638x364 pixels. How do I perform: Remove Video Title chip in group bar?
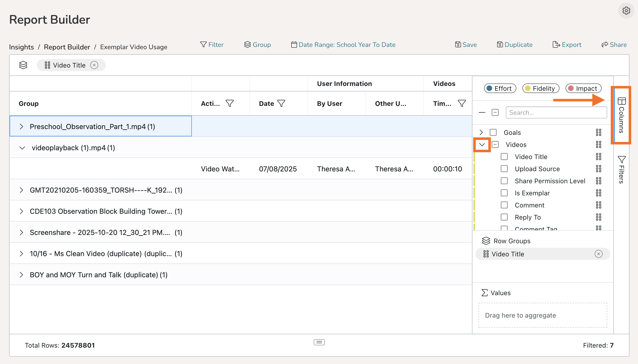pos(94,65)
